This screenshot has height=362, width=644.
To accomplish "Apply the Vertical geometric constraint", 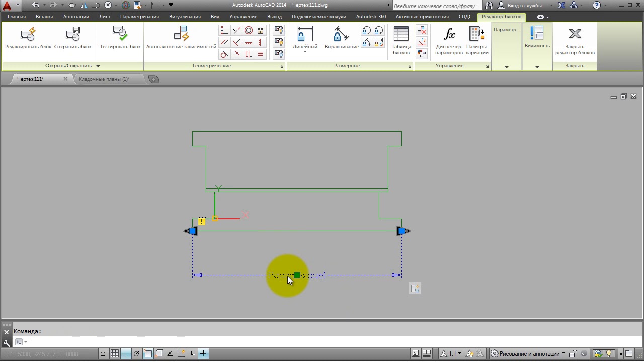I will click(x=260, y=42).
